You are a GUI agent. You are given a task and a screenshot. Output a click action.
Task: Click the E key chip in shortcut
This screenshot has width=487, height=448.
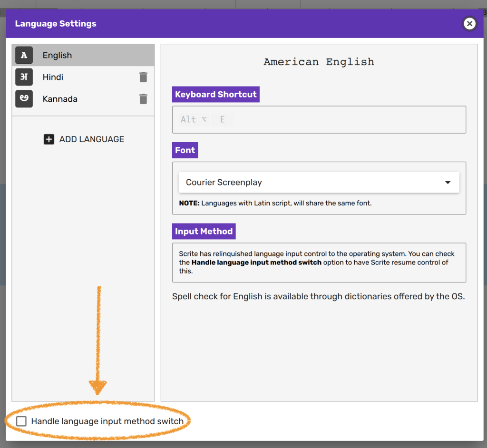[222, 119]
